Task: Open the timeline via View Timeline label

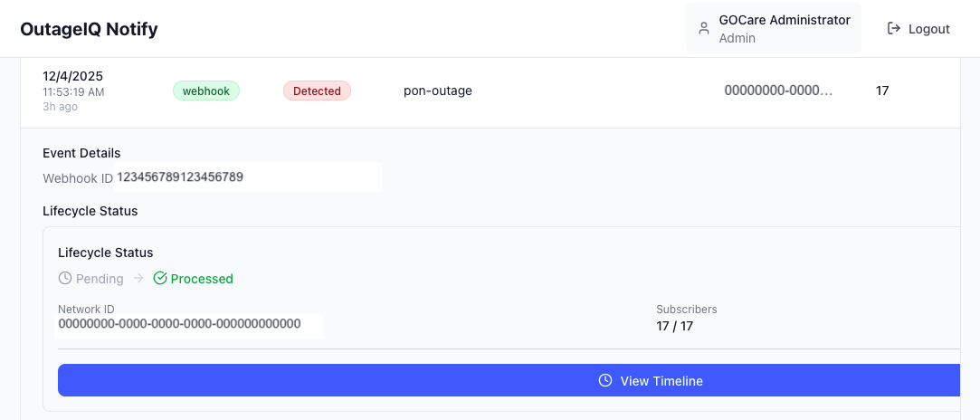Action: coord(661,381)
